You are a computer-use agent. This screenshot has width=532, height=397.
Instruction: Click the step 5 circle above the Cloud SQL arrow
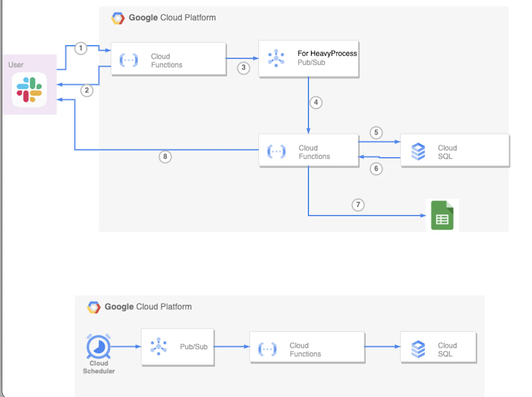[376, 133]
